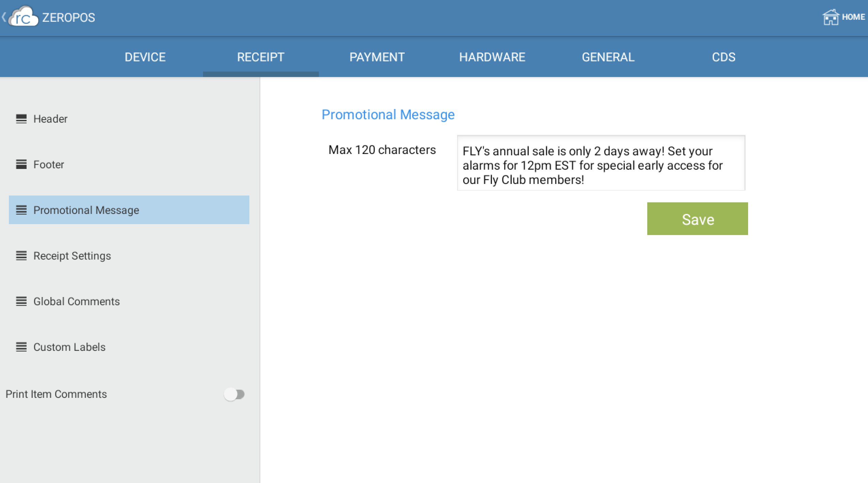
Task: Select the RECEIPT tab
Action: 261,57
